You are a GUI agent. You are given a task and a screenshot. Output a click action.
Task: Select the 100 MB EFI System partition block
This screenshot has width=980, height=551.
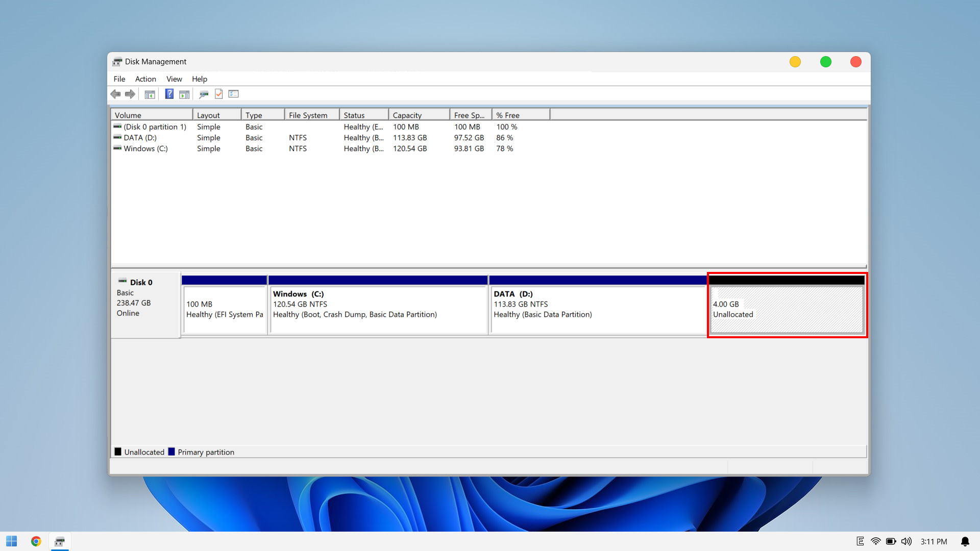point(225,309)
